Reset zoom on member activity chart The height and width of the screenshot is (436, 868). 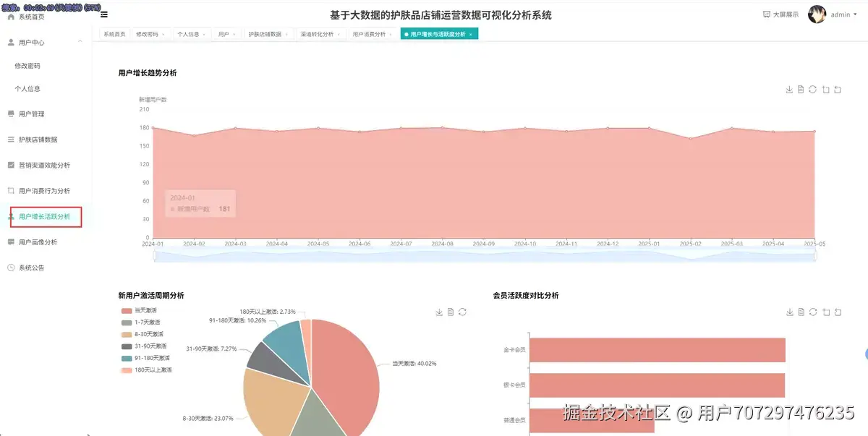(838, 312)
